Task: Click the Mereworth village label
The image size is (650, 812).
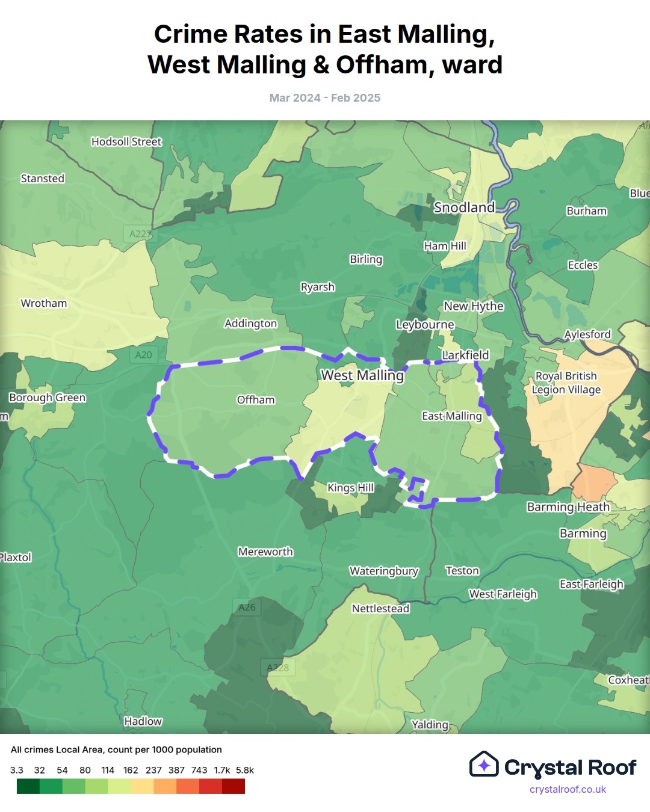Action: coord(265,552)
